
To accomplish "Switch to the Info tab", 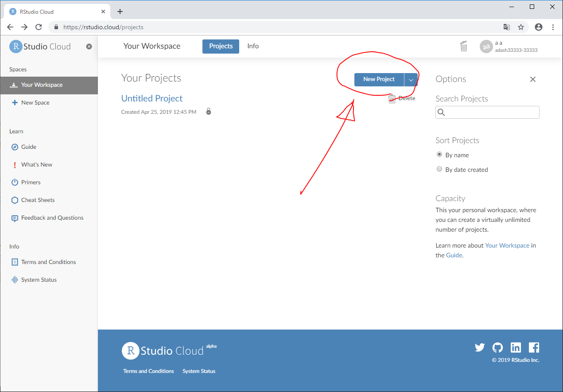I will tap(253, 46).
